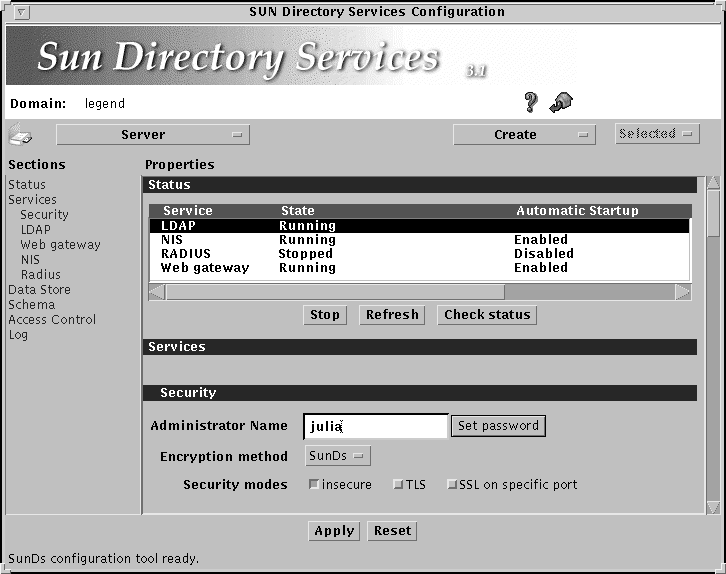
Task: Click the Stopped state of RADIUS
Action: click(x=306, y=254)
